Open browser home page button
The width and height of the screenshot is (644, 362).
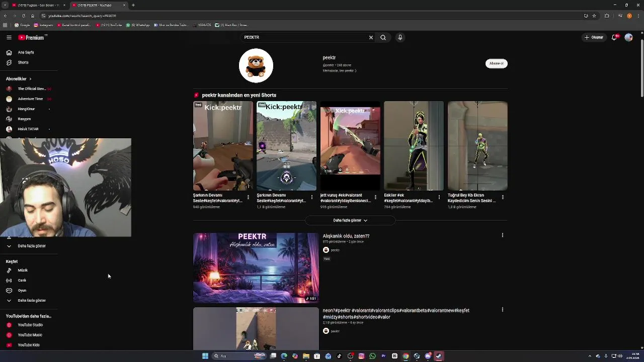pos(33,16)
